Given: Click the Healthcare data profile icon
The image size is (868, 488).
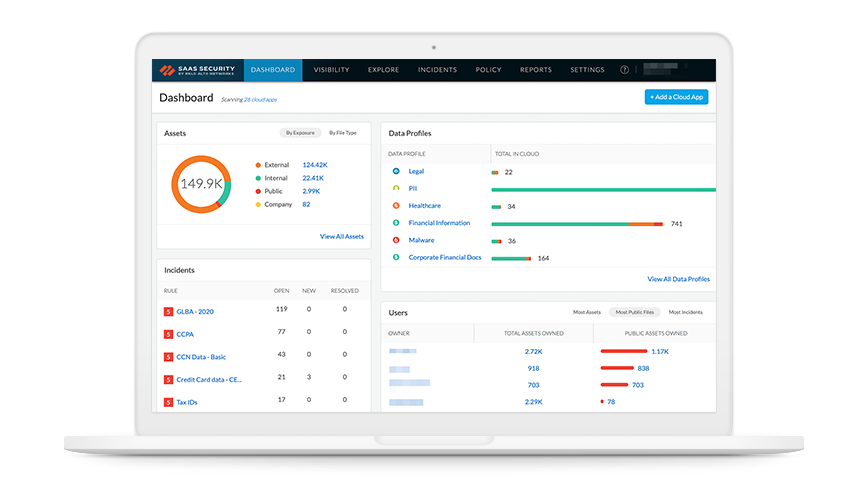Looking at the screenshot, I should (x=396, y=206).
